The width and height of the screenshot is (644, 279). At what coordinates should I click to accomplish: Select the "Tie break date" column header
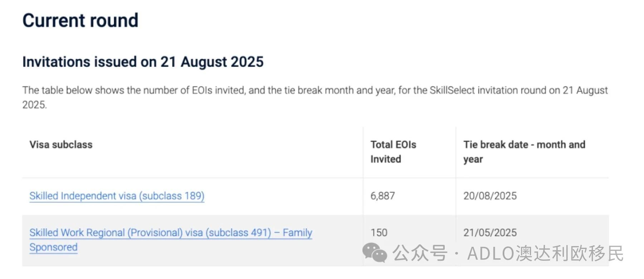tap(524, 145)
